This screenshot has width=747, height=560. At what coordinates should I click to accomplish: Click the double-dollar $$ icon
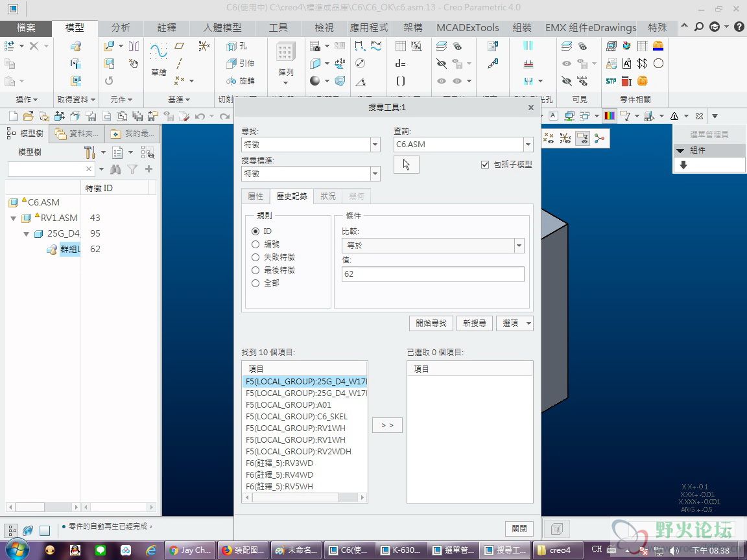(x=642, y=64)
